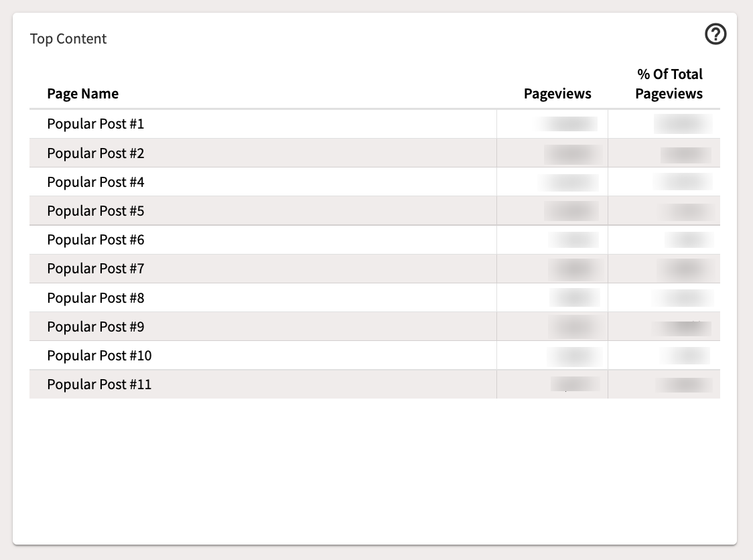Select Popular Post #8 row
The height and width of the screenshot is (560, 753).
[x=374, y=298]
